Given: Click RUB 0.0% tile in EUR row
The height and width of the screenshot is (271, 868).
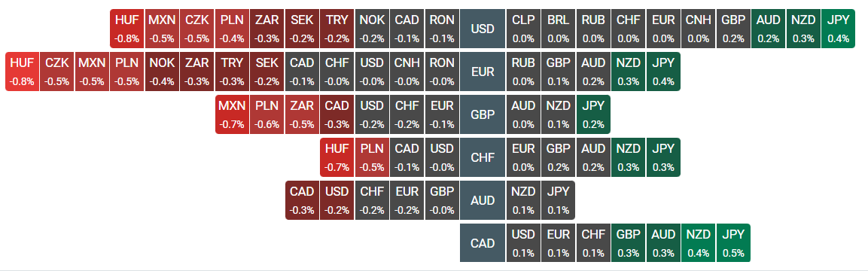Looking at the screenshot, I should 523,72.
